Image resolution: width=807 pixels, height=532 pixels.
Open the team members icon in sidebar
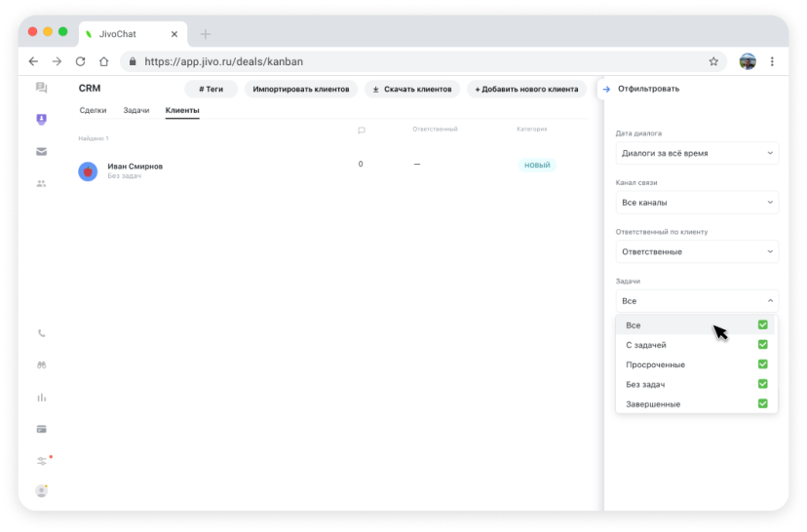[x=41, y=183]
